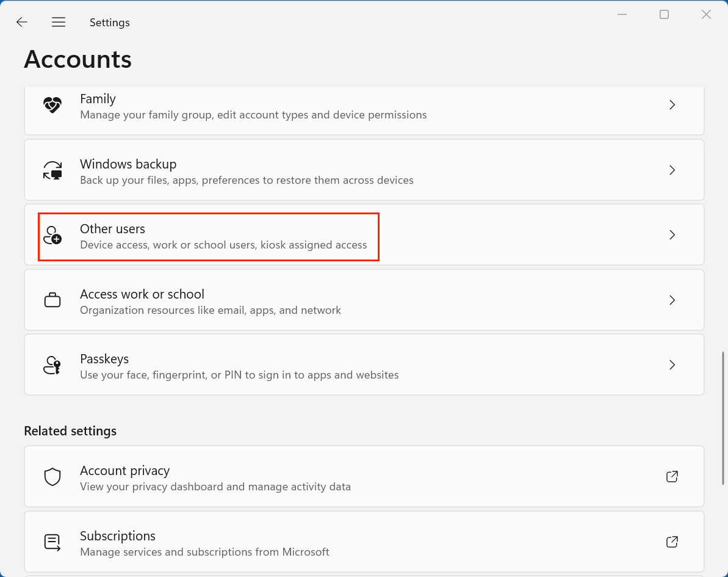The height and width of the screenshot is (577, 728).
Task: Click the Access work or school briefcase icon
Action: click(52, 300)
